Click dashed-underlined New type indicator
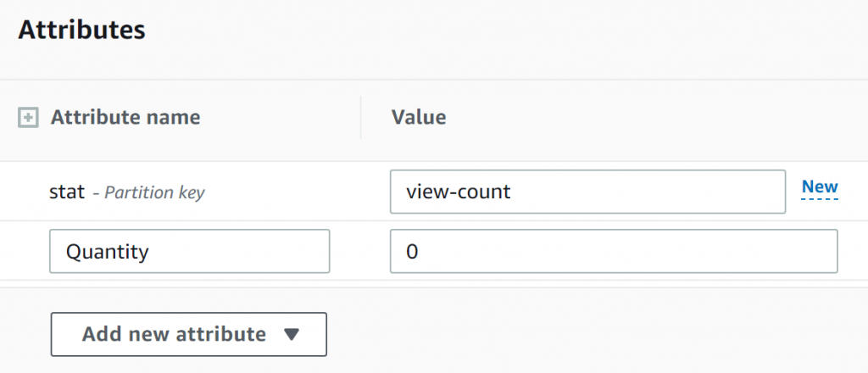The width and height of the screenshot is (868, 373). point(819,187)
